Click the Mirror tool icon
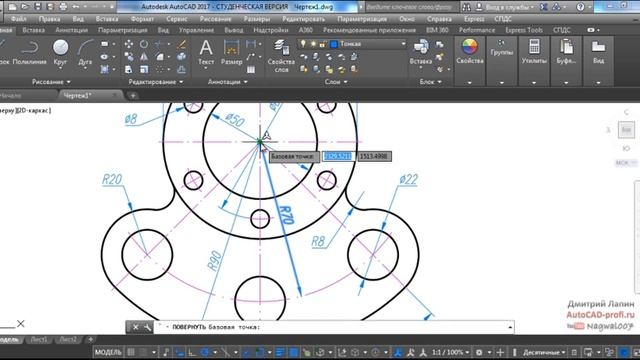The width and height of the screenshot is (640, 360). point(144,57)
